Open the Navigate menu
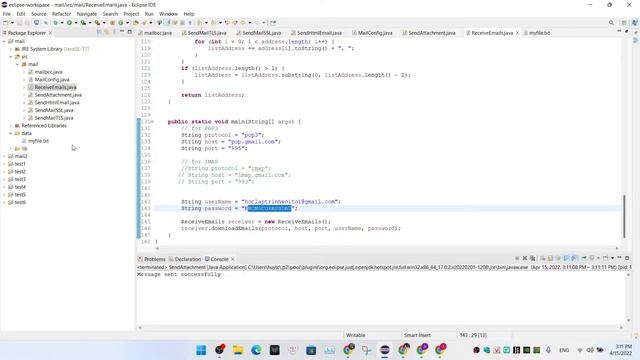 (87, 14)
